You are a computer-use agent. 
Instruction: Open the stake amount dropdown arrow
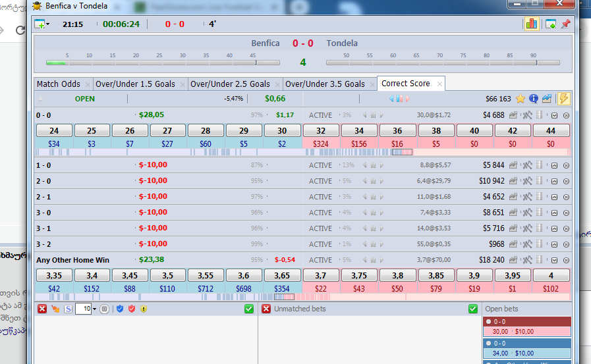click(x=94, y=309)
